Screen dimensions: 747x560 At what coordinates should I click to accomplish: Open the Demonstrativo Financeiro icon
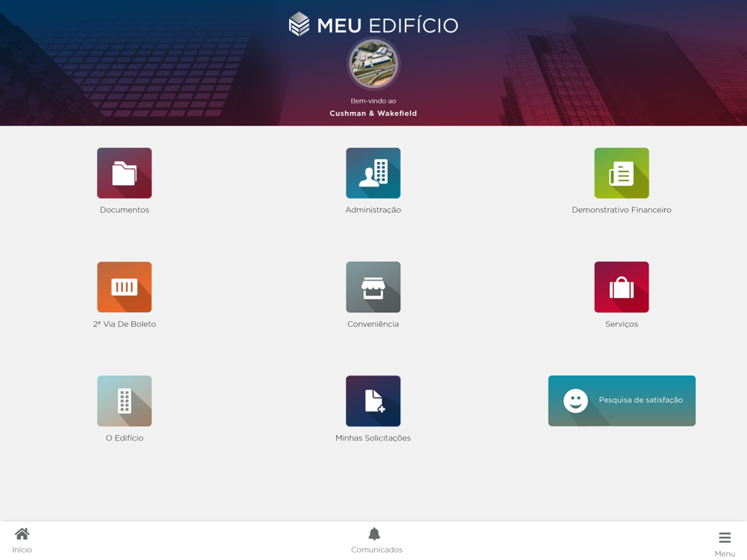point(622,173)
